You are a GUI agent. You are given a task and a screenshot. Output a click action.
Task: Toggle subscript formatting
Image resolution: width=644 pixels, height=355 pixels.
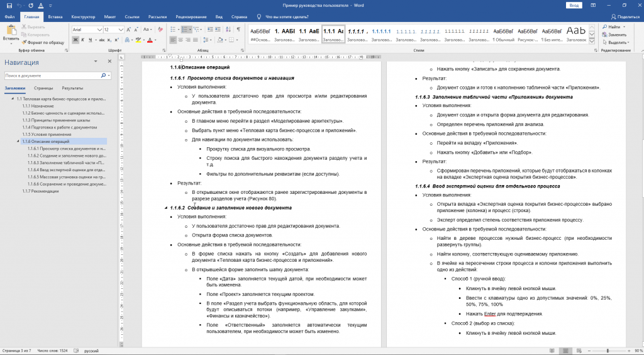pyautogui.click(x=109, y=40)
